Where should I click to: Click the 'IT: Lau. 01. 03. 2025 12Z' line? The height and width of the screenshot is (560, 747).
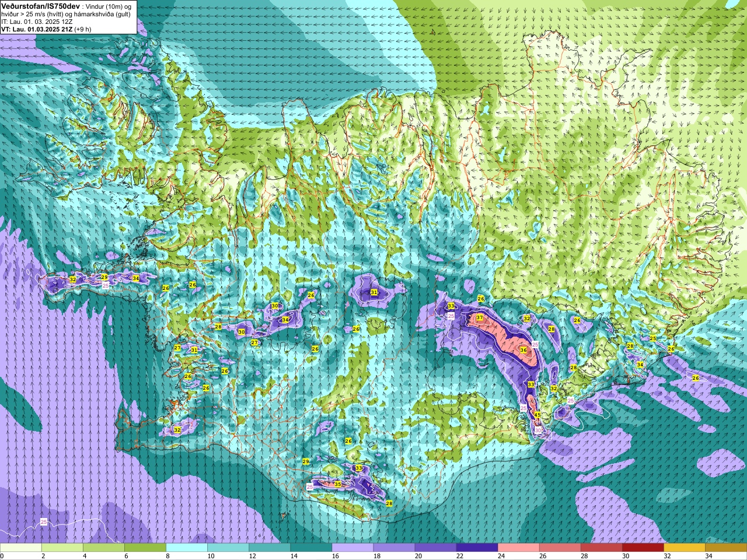point(37,22)
